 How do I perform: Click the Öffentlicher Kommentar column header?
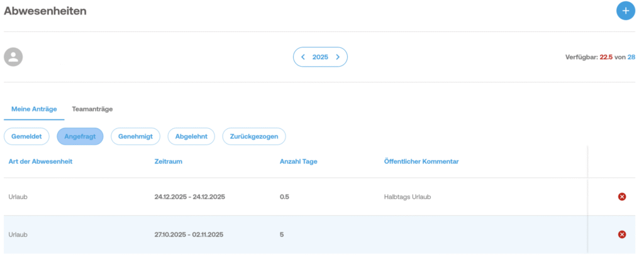click(421, 162)
